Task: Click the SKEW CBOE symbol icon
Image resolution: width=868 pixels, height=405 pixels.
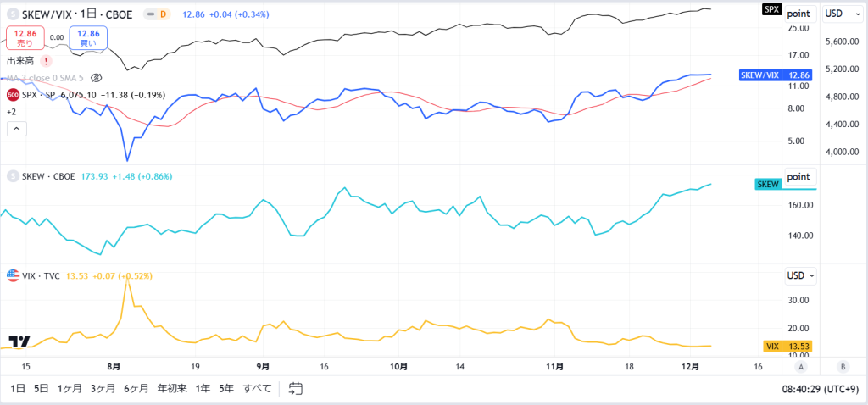Action: pyautogui.click(x=13, y=176)
